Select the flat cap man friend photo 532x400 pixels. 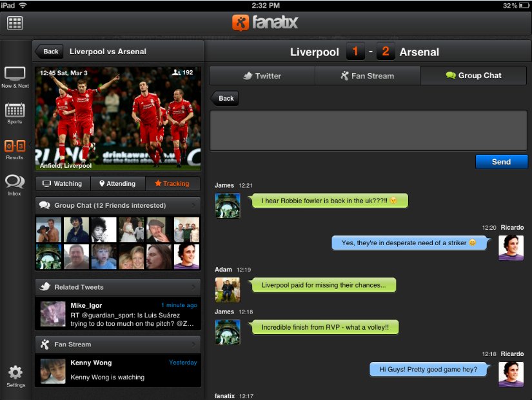point(159,230)
